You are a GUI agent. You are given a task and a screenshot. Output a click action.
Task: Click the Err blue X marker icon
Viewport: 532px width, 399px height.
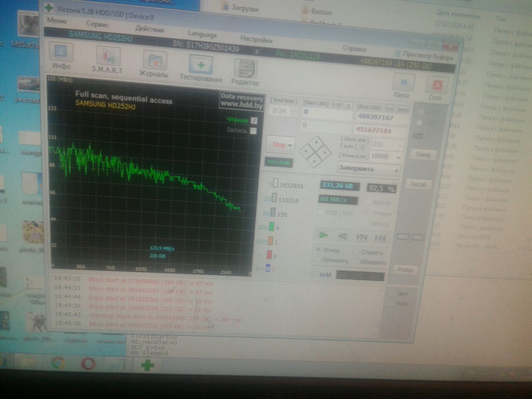(268, 268)
